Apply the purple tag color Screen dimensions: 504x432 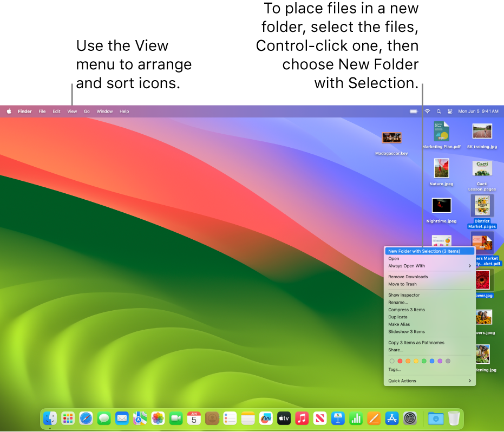440,361
